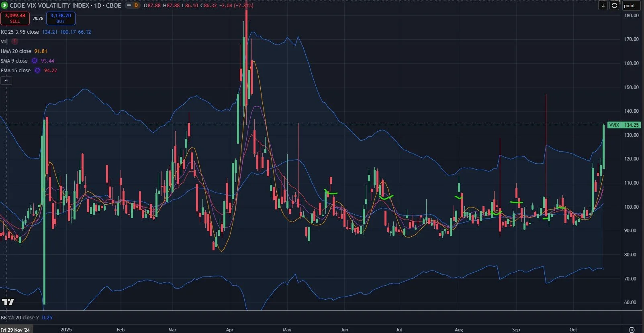This screenshot has height=333, width=644.
Task: Click the 90.00 price scale label
Action: 630,231
